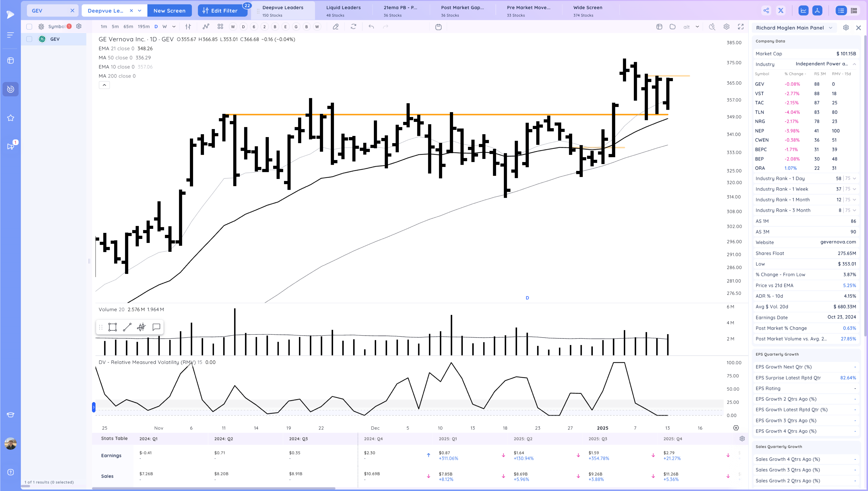Open chart settings gear
Image resolution: width=868 pixels, height=491 pixels.
click(726, 27)
